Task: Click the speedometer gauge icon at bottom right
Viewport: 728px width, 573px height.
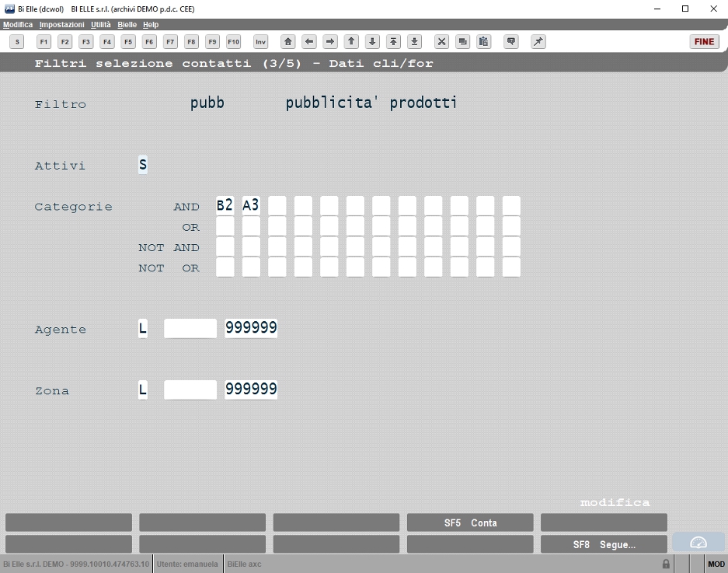Action: 698,543
